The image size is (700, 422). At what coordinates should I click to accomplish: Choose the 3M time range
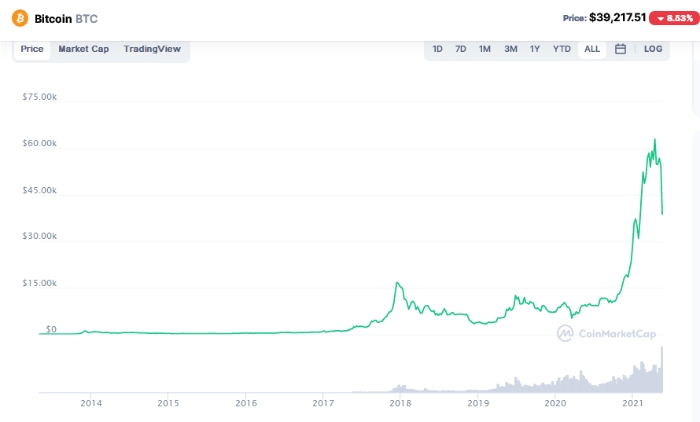tap(510, 49)
